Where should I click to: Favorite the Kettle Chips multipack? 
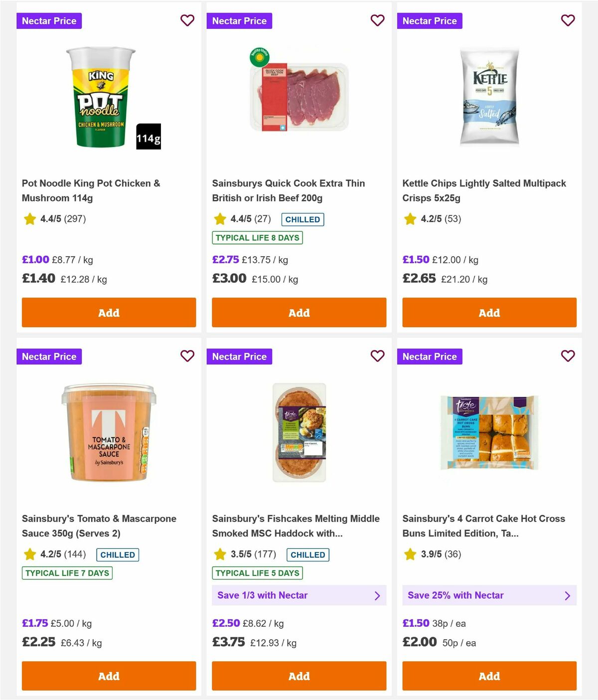568,20
